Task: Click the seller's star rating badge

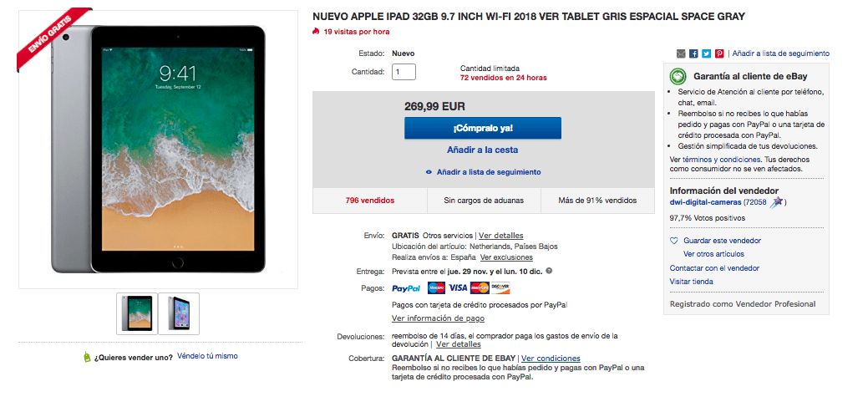Action: [776, 202]
